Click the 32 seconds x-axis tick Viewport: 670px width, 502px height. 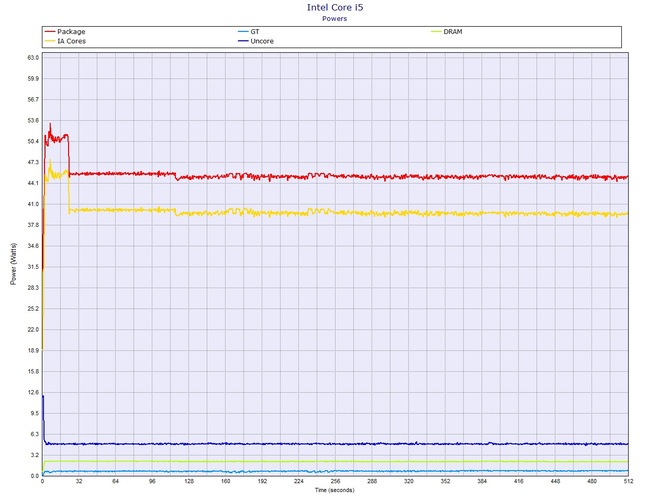click(x=79, y=481)
